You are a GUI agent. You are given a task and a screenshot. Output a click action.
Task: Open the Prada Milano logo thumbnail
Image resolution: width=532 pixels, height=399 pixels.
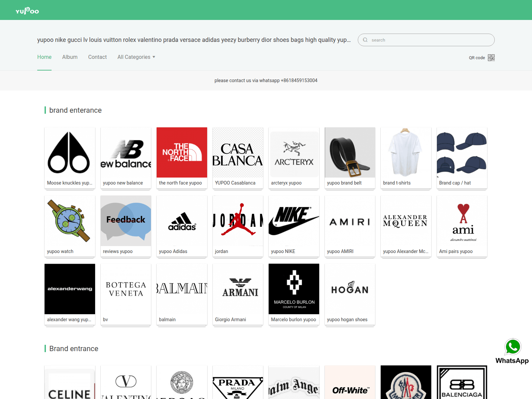[238, 382]
